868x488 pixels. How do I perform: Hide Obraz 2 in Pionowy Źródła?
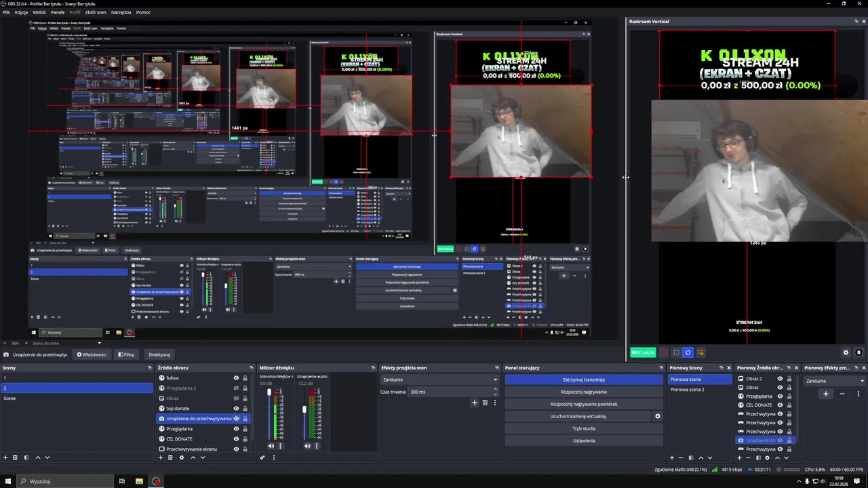tap(780, 379)
